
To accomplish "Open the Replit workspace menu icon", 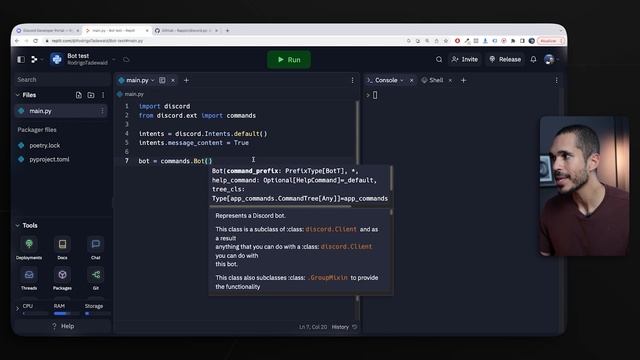I will tap(34, 60).
